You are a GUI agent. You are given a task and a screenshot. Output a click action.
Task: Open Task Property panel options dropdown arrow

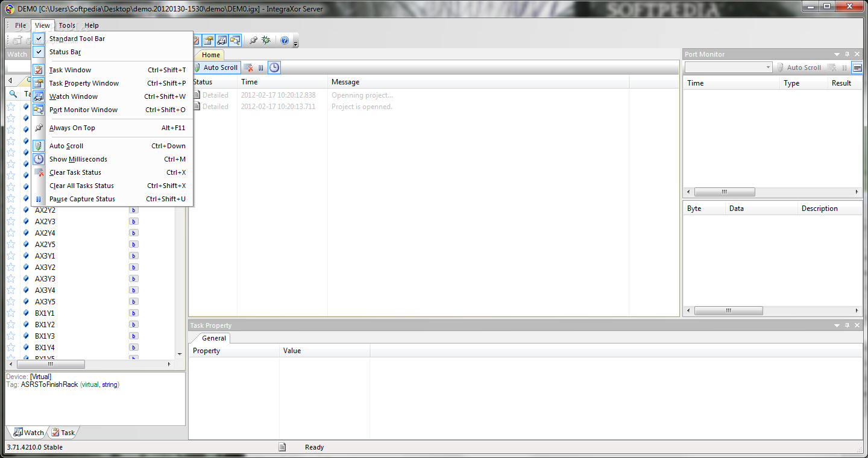[837, 325]
